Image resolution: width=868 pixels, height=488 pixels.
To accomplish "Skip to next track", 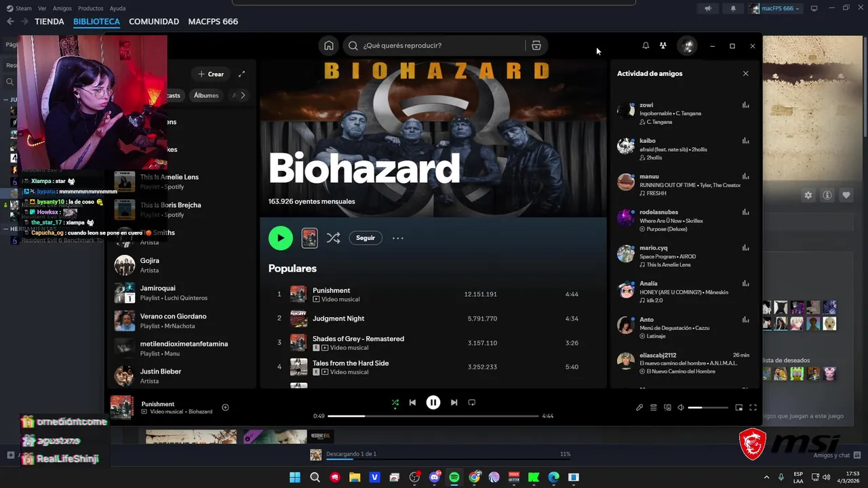I will (x=454, y=403).
